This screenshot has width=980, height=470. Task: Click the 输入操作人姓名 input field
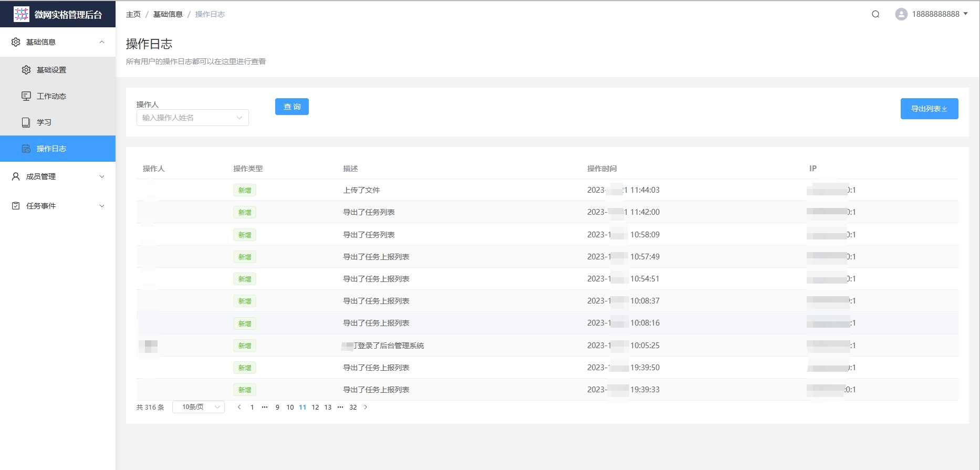(x=188, y=118)
